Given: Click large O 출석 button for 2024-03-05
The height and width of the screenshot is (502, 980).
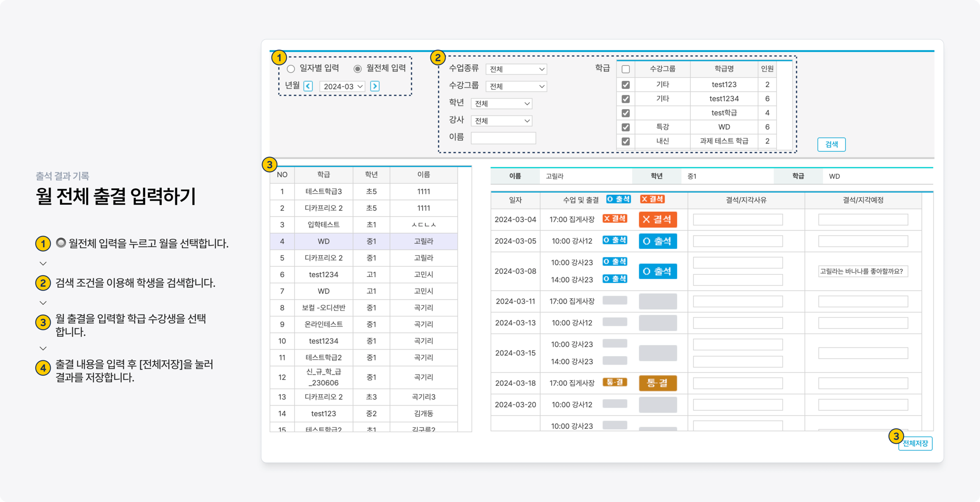Looking at the screenshot, I should click(x=657, y=241).
